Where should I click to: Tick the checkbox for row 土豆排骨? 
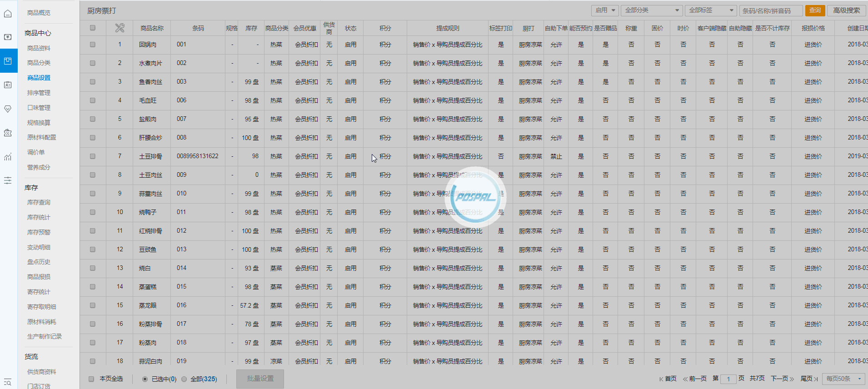93,156
